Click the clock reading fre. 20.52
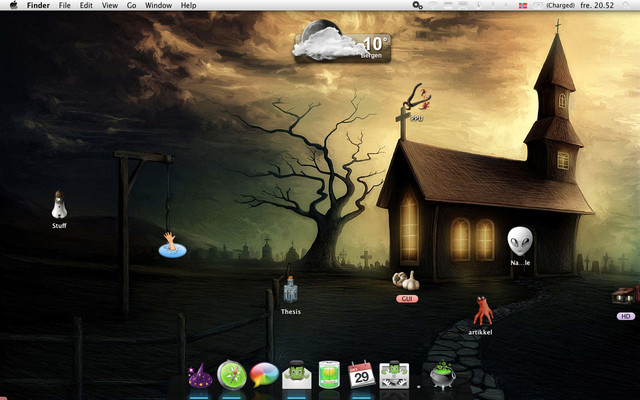Viewport: 640px width, 400px height. [597, 5]
